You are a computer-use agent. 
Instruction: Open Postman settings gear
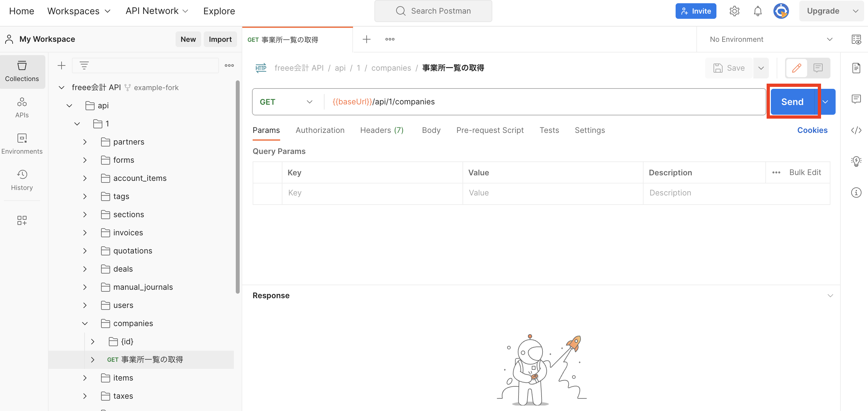point(734,11)
